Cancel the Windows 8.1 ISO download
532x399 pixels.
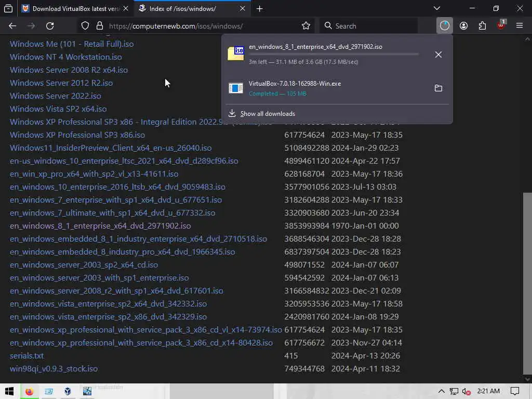pyautogui.click(x=438, y=55)
